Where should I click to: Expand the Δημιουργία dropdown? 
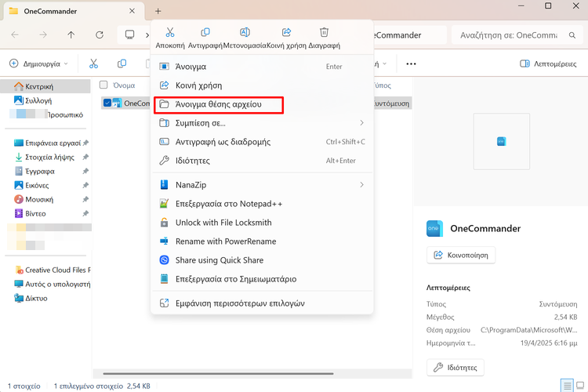(x=38, y=64)
